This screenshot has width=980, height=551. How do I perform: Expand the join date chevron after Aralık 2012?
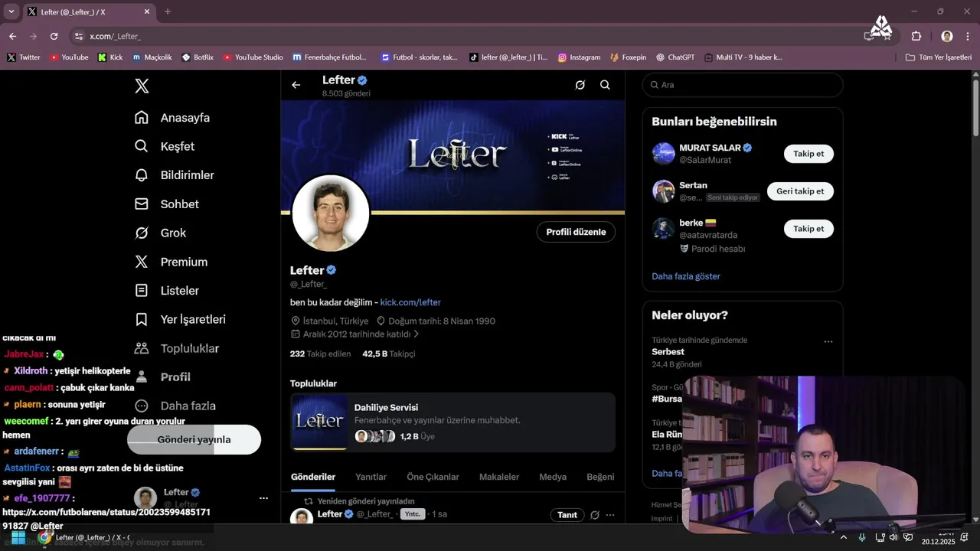416,334
